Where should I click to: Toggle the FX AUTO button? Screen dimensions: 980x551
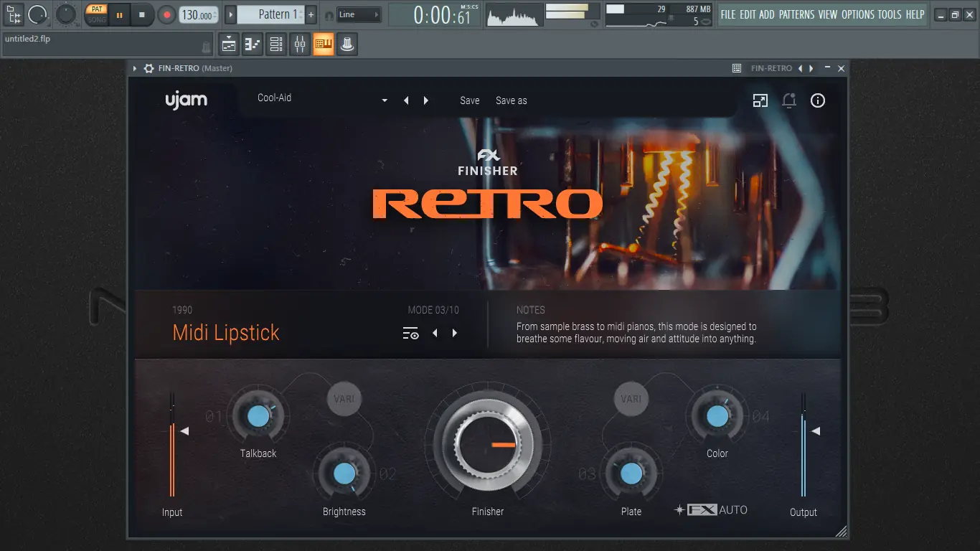click(711, 510)
